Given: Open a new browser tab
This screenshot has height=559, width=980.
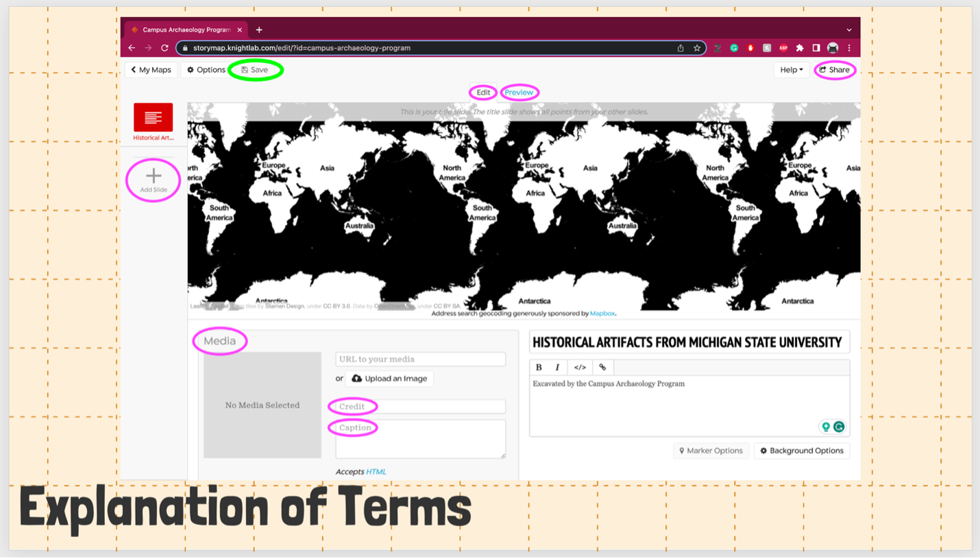Looking at the screenshot, I should pyautogui.click(x=259, y=29).
